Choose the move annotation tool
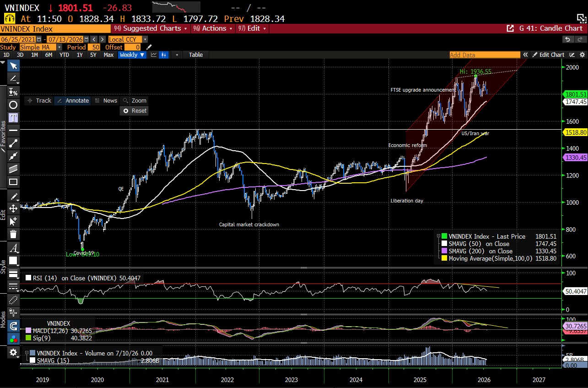The width and height of the screenshot is (588, 388). pos(13,208)
